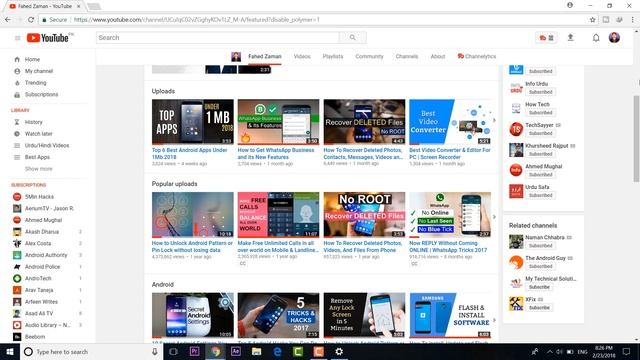The height and width of the screenshot is (360, 640).
Task: Subscribe to My Technical Solutions channel
Action: click(539, 287)
